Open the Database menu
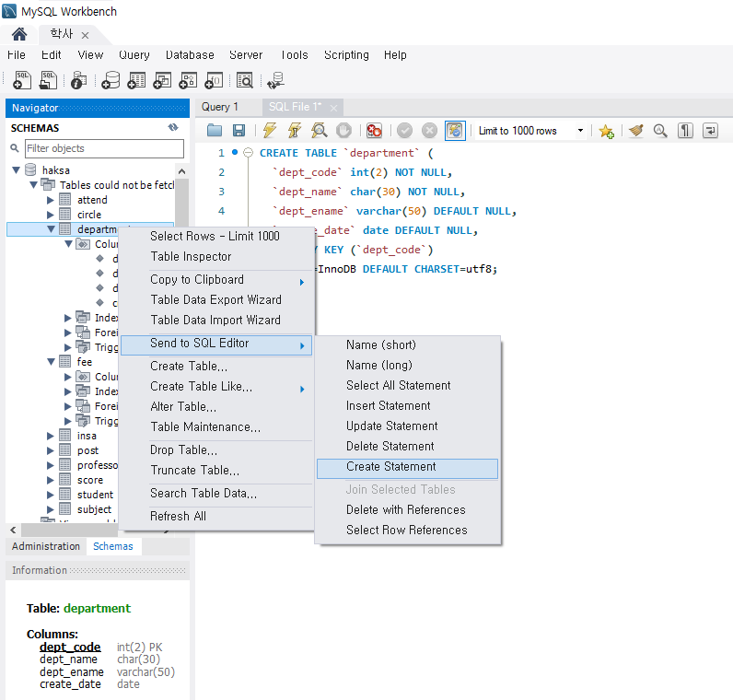The width and height of the screenshot is (733, 700). [x=190, y=55]
